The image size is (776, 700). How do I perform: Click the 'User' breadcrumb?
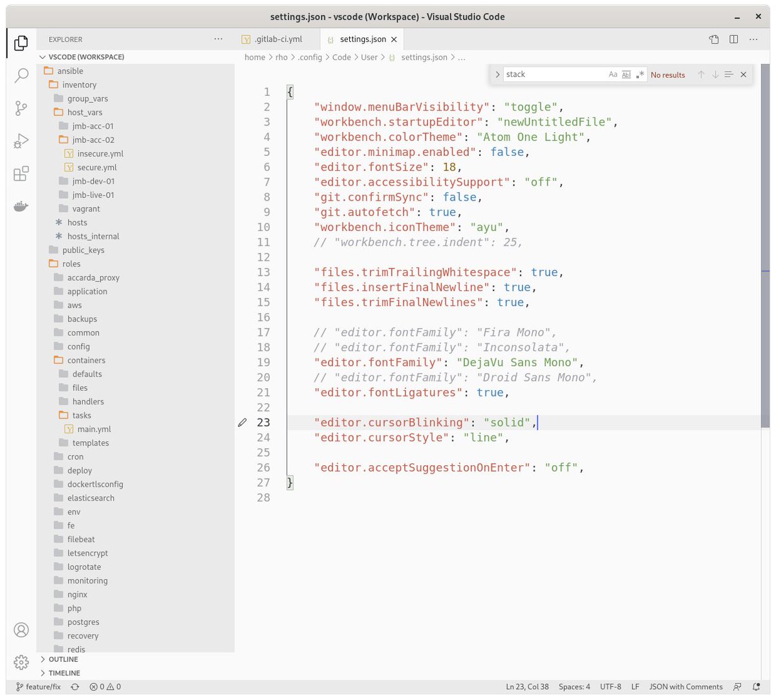(369, 58)
